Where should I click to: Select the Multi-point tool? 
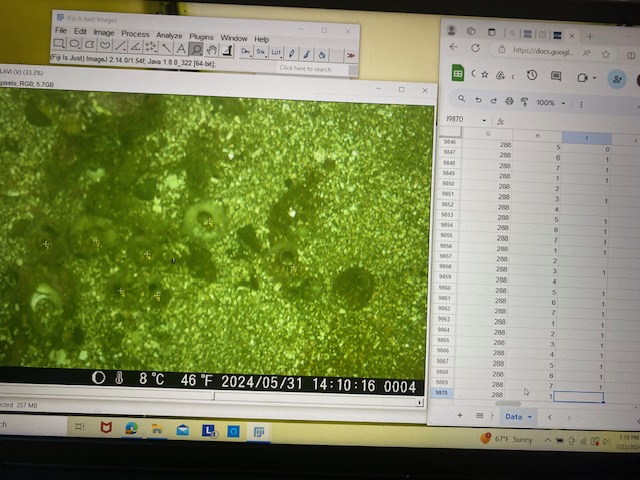(151, 47)
